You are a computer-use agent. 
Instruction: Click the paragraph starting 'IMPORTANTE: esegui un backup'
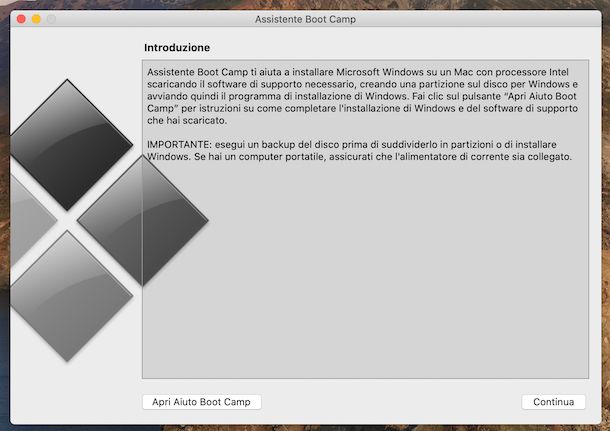click(359, 151)
